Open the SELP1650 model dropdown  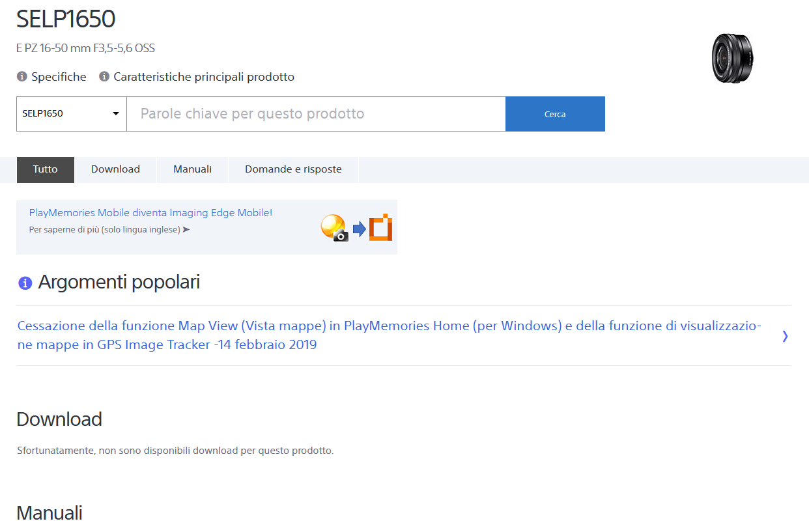tap(72, 114)
